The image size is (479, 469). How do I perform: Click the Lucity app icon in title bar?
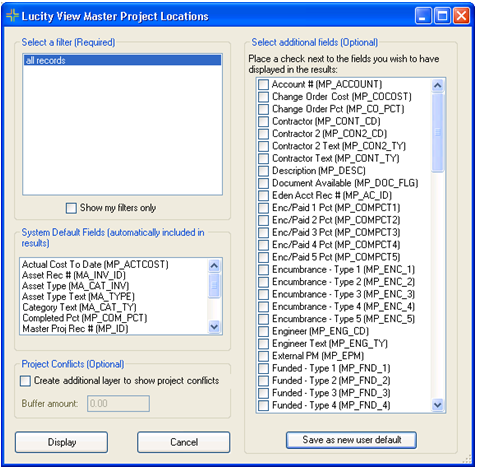[12, 16]
